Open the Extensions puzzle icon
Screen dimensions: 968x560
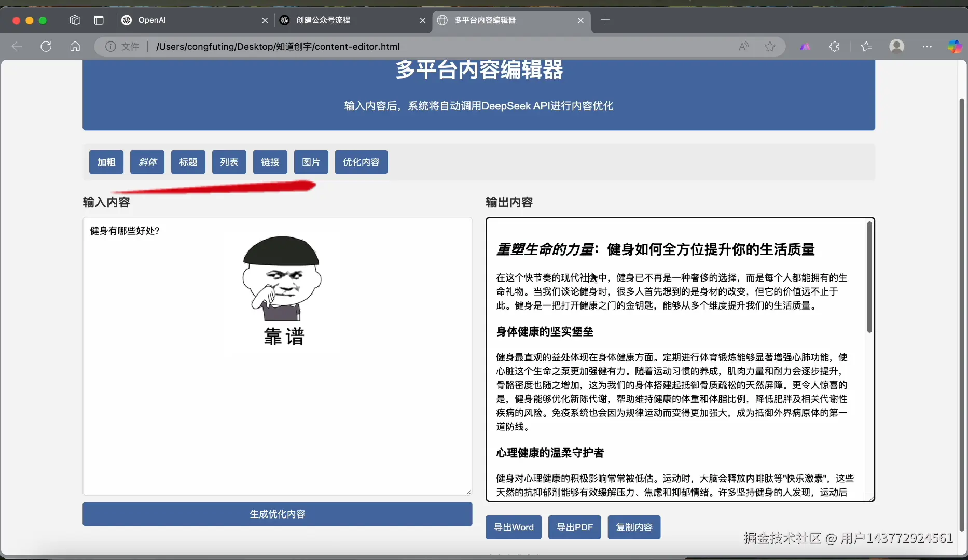coord(834,46)
